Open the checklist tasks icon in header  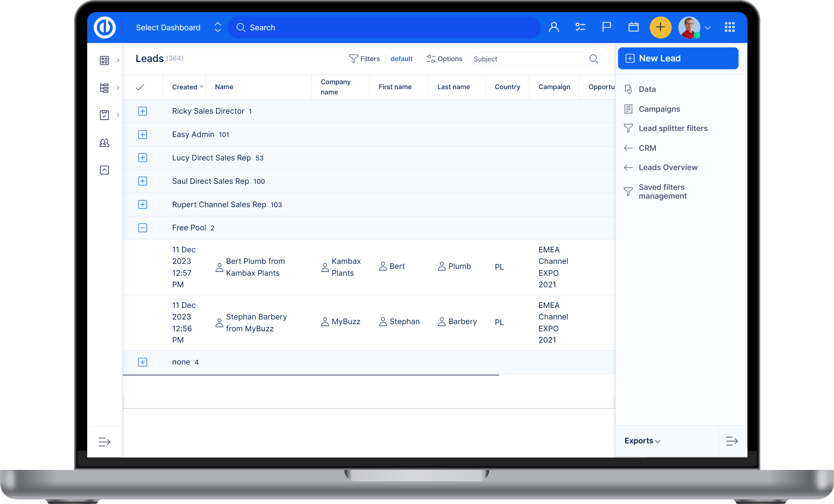[x=580, y=27]
